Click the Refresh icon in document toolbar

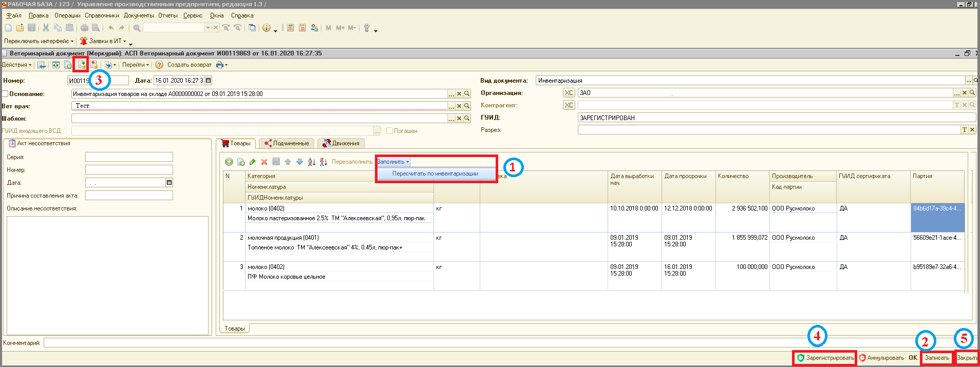click(x=55, y=65)
